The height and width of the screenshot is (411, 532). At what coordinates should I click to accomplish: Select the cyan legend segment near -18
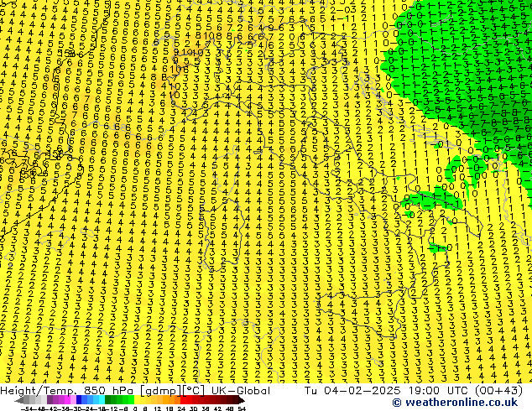click(102, 400)
